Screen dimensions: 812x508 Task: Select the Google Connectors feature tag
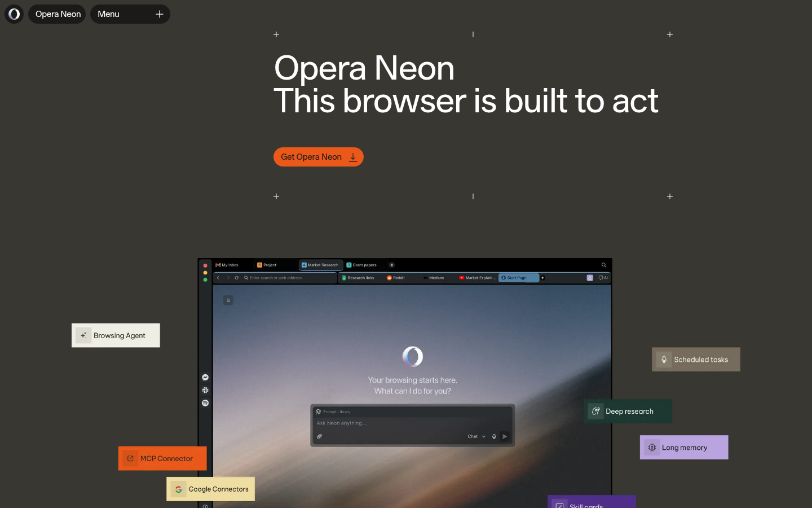pyautogui.click(x=211, y=489)
